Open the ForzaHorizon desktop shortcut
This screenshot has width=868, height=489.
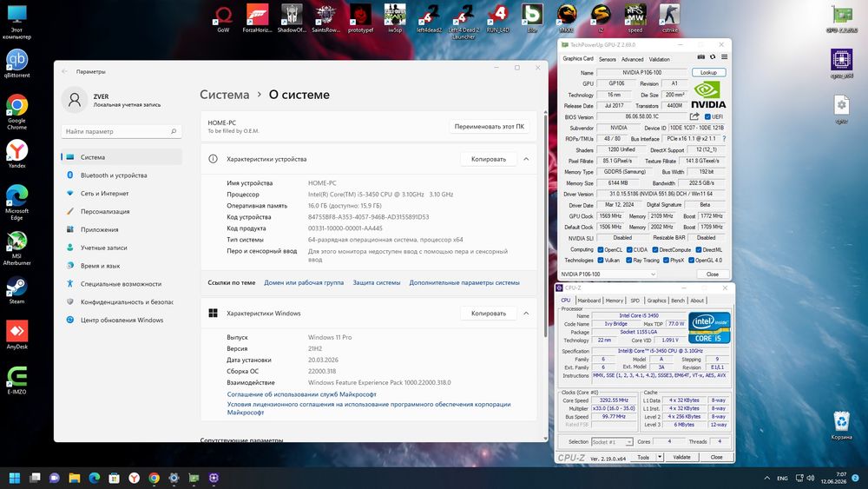257,17
